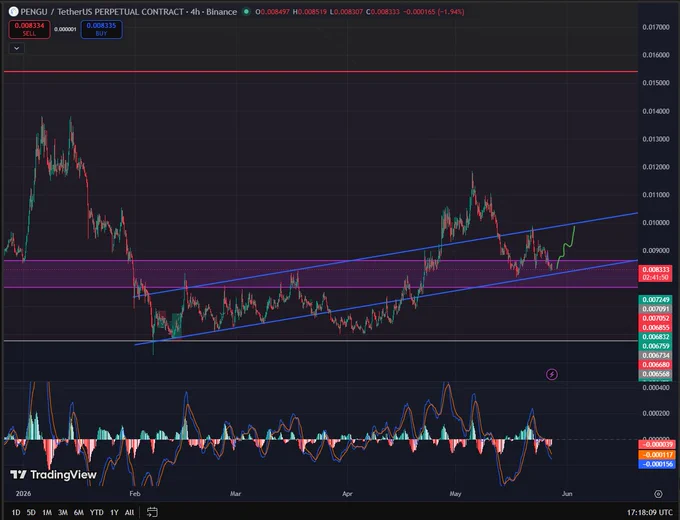This screenshot has height=520, width=680.
Task: Click current price label 0.008333
Action: [655, 273]
